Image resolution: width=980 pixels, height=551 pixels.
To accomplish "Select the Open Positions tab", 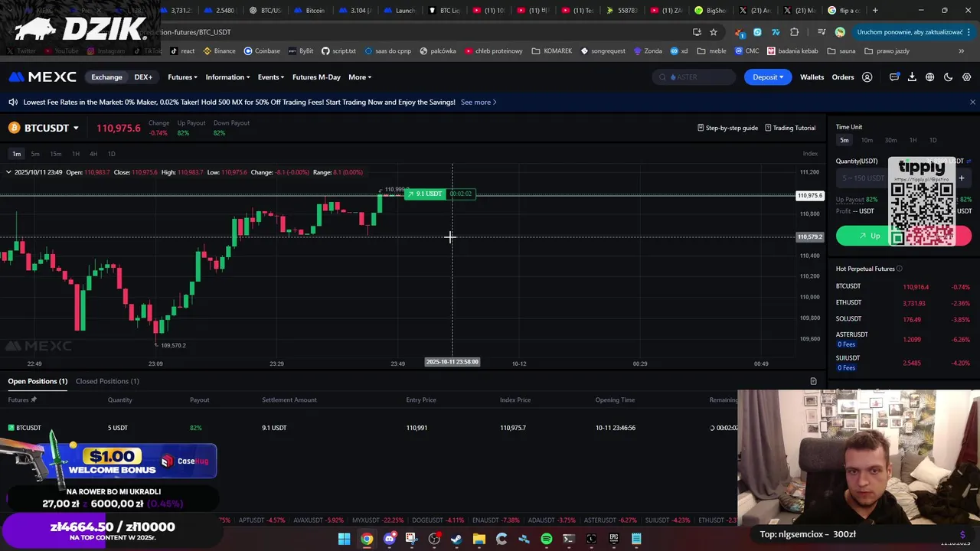I will pyautogui.click(x=38, y=381).
